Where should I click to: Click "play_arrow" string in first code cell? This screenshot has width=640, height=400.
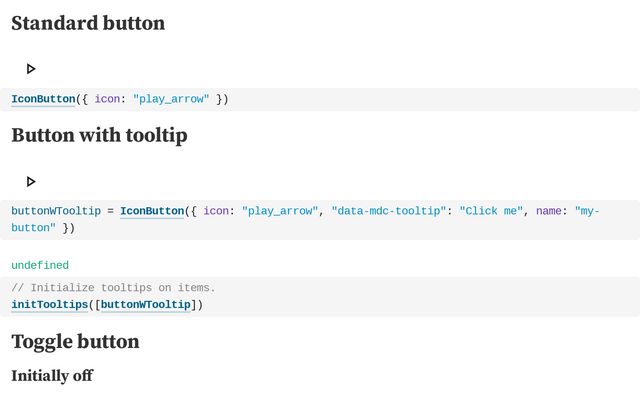(171, 99)
